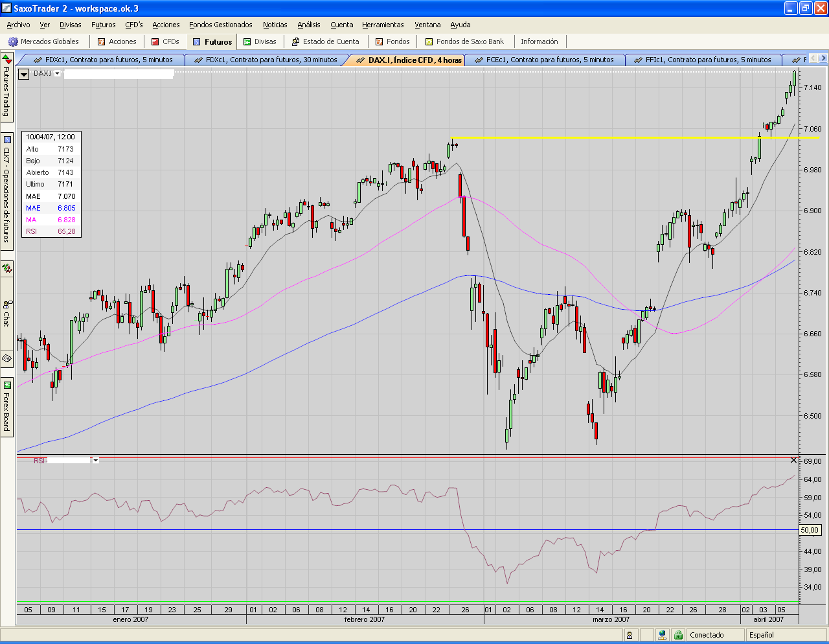Open the Análisis menu
This screenshot has width=829, height=644.
click(x=309, y=25)
